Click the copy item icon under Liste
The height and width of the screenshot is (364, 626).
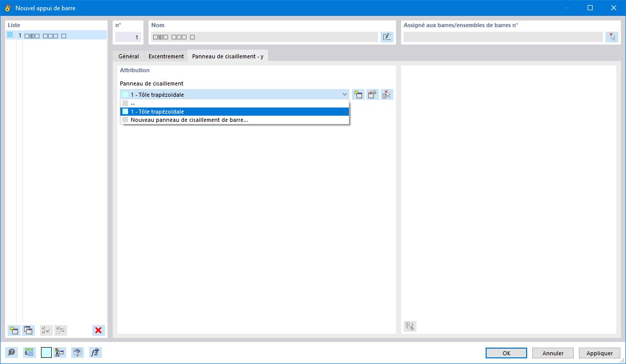[29, 330]
